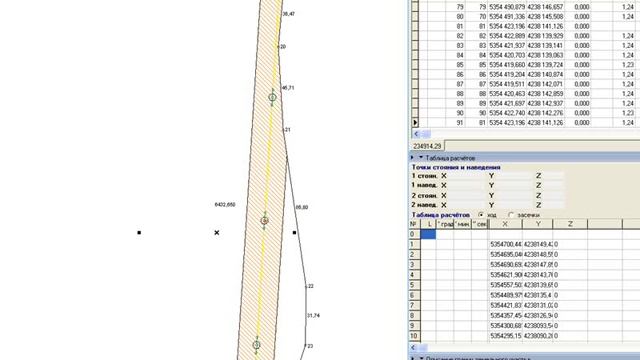
Task: Open the '234914,29' tab
Action: click(x=427, y=146)
